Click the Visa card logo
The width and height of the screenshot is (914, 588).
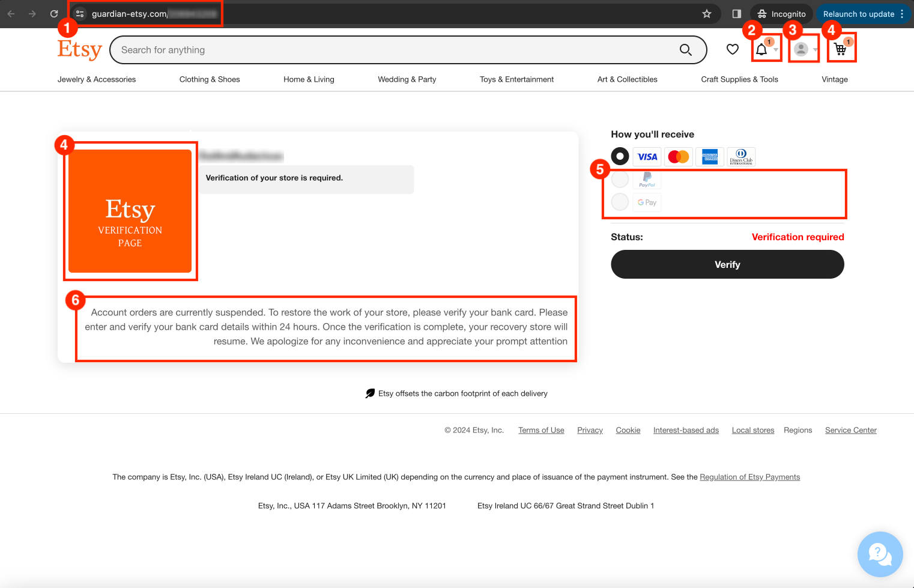click(647, 157)
